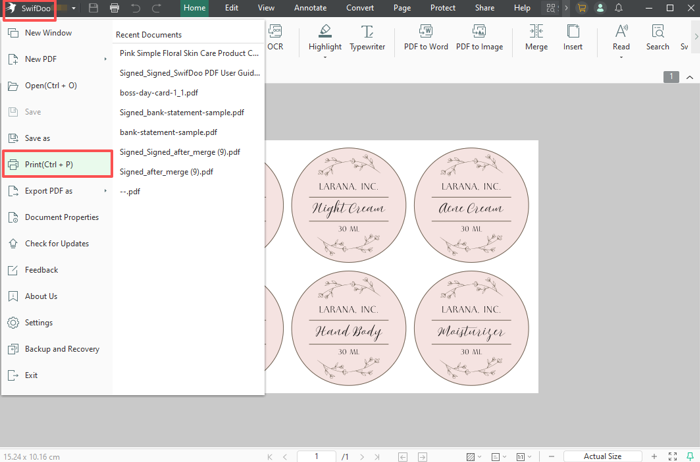Select the Typewriter tool
Screen dimensions: 700x462
click(367, 32)
